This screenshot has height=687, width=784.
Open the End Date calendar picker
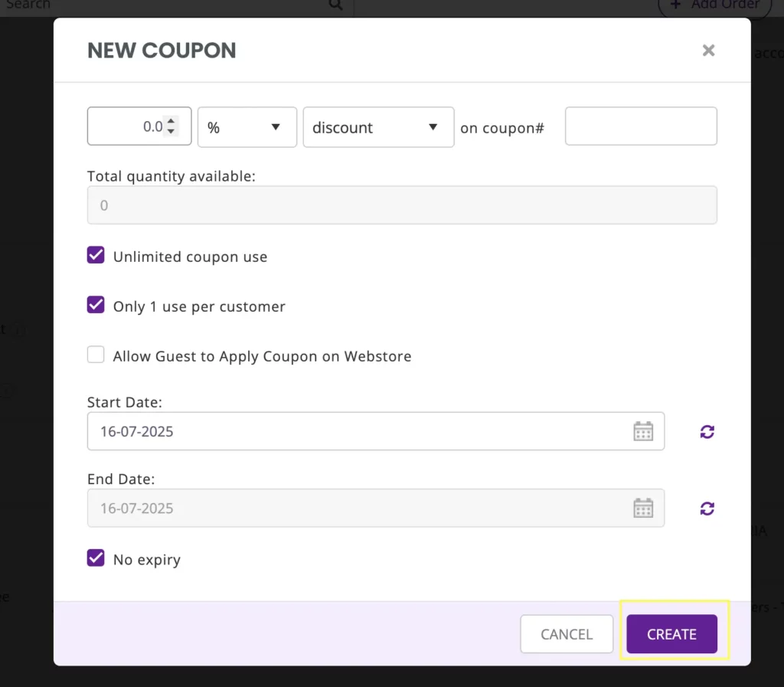coord(643,508)
